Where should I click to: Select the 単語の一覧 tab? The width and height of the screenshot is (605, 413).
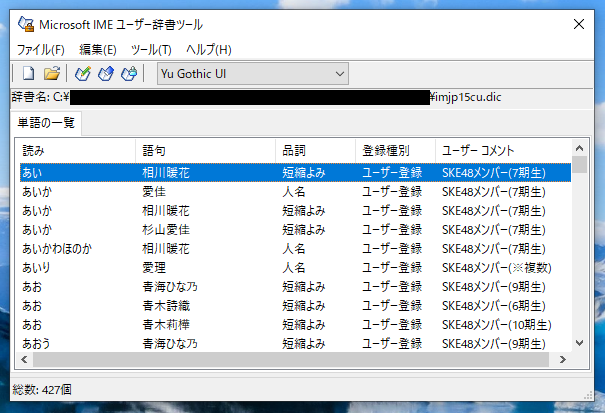[x=46, y=123]
